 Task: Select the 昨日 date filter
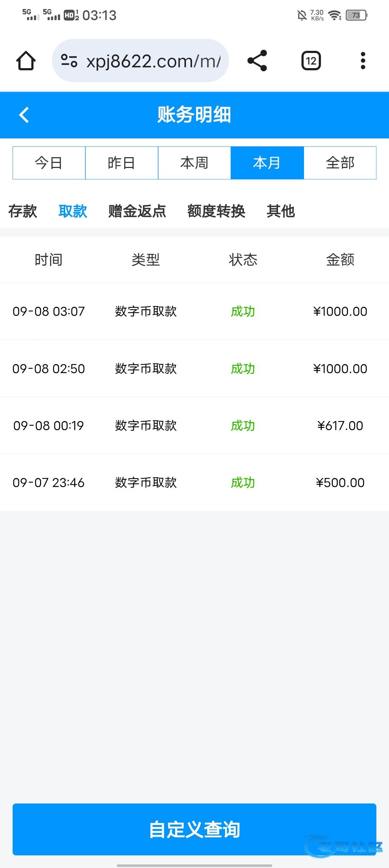(x=122, y=163)
